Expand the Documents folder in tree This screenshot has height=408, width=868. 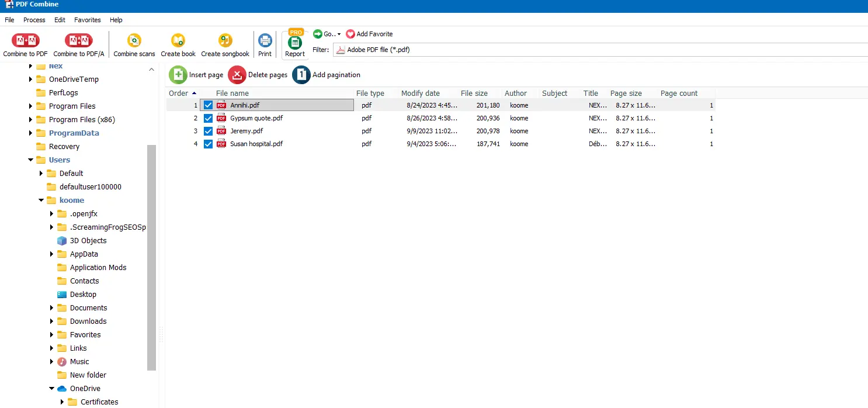tap(51, 308)
